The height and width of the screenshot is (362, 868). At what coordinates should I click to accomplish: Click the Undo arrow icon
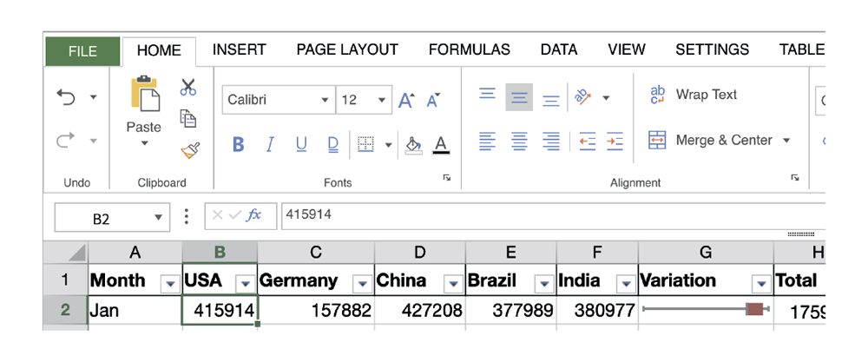pos(67,96)
